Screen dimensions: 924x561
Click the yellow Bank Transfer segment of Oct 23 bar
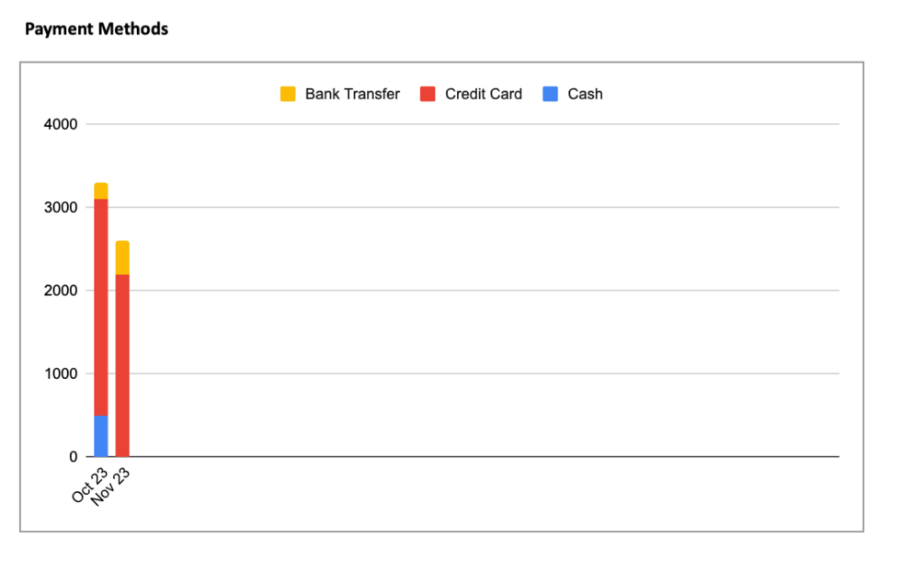click(x=101, y=191)
